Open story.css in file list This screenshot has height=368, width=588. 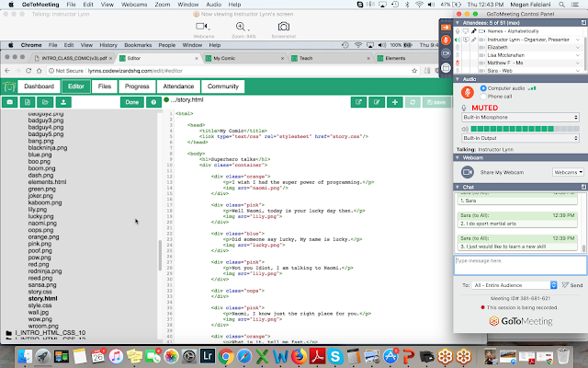pyautogui.click(x=40, y=292)
